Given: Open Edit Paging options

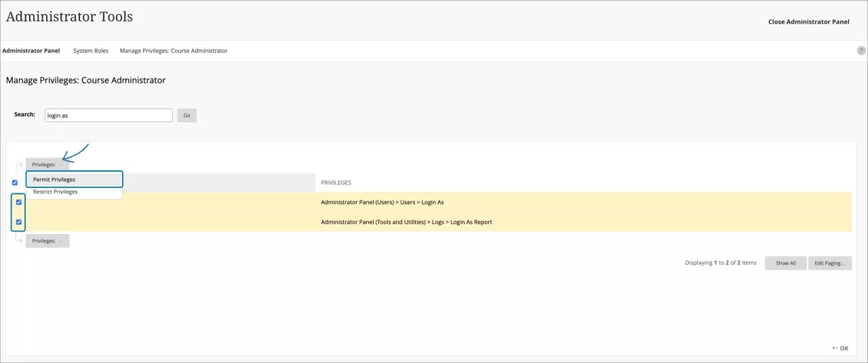Looking at the screenshot, I should coord(829,263).
